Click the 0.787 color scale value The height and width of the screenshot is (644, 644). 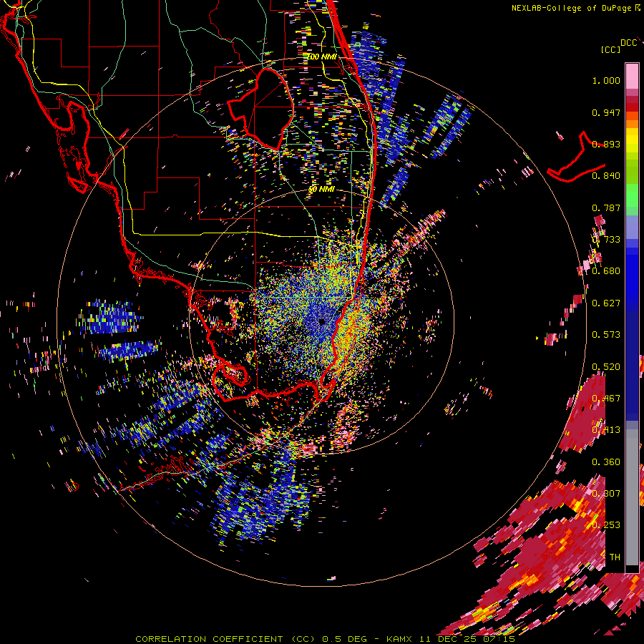pyautogui.click(x=606, y=208)
